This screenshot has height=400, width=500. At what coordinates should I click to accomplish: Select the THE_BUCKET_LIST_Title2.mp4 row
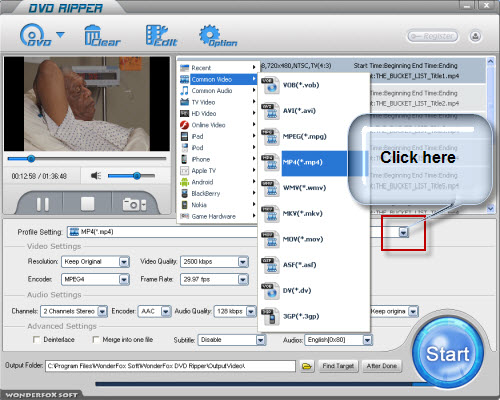(428, 98)
